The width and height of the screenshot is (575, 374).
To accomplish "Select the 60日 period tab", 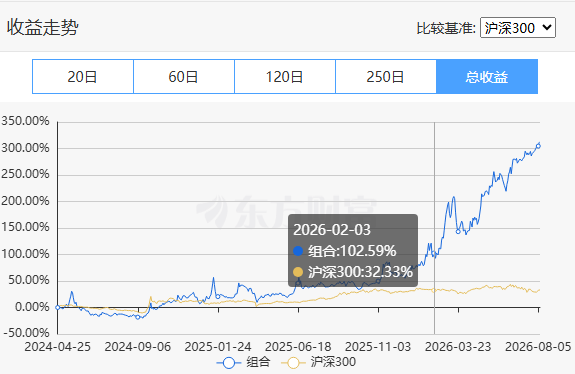I will [x=184, y=77].
